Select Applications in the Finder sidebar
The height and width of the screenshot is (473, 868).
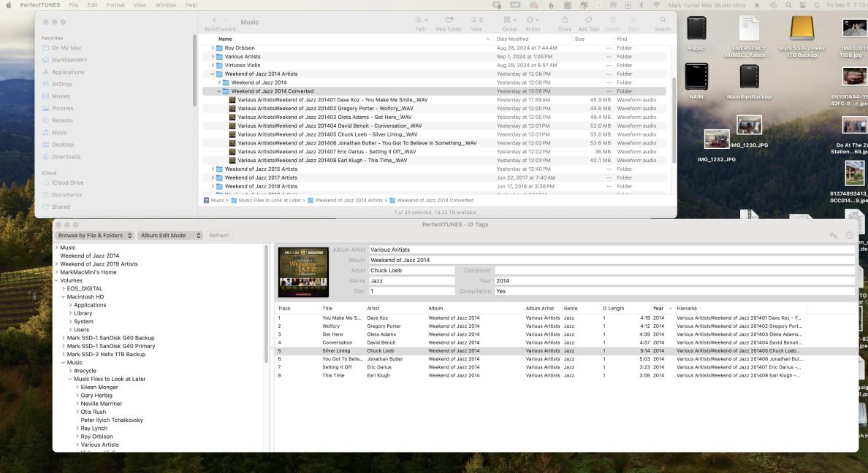[x=67, y=72]
